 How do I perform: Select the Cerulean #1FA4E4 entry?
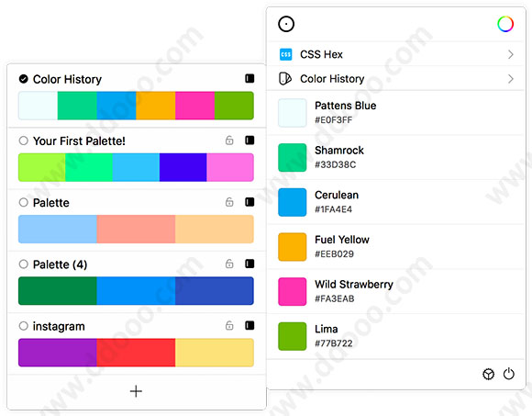coord(396,202)
